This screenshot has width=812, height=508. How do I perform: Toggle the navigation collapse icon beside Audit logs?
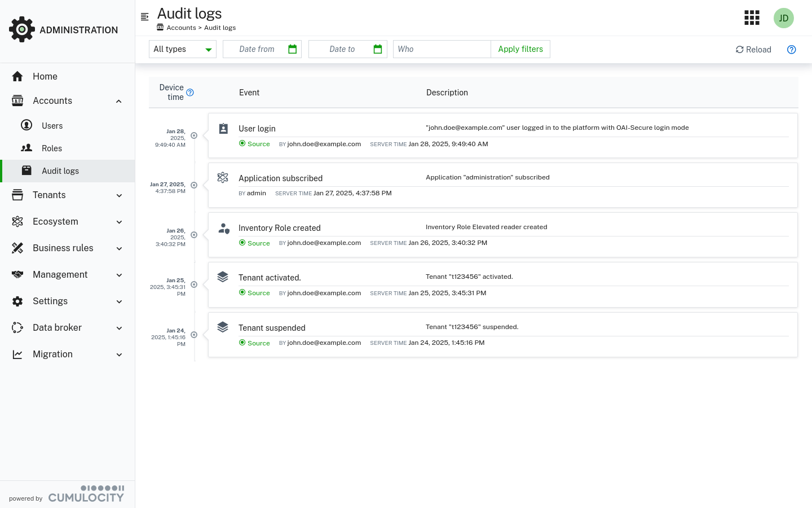point(145,16)
